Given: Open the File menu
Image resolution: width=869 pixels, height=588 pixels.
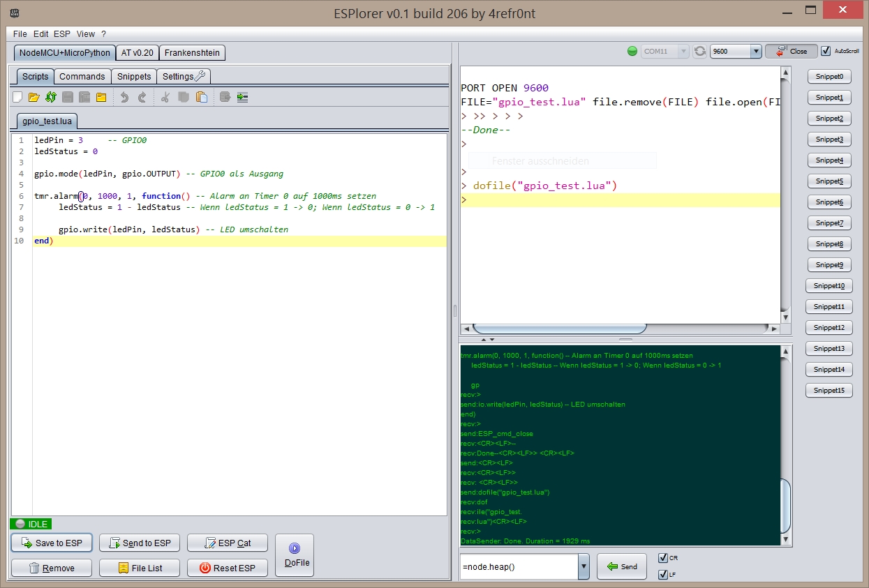Looking at the screenshot, I should pyautogui.click(x=20, y=33).
